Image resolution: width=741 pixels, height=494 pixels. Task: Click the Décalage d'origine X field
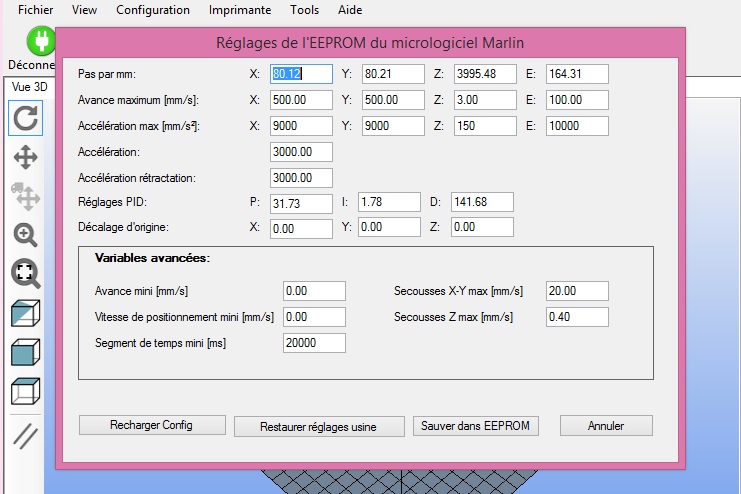pos(301,229)
